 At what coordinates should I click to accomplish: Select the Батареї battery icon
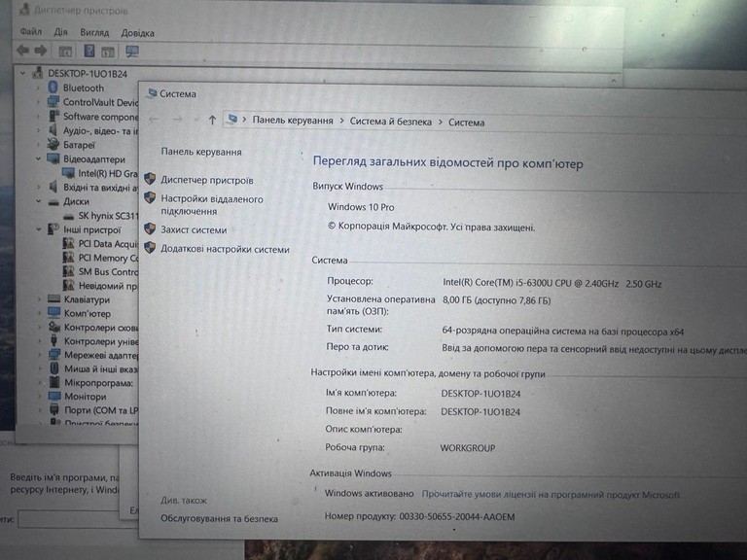click(x=53, y=144)
